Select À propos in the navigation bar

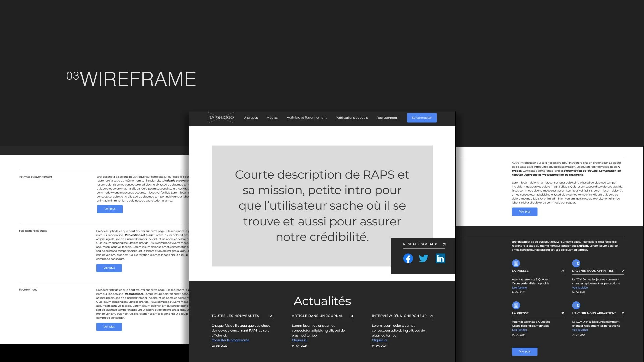click(251, 118)
